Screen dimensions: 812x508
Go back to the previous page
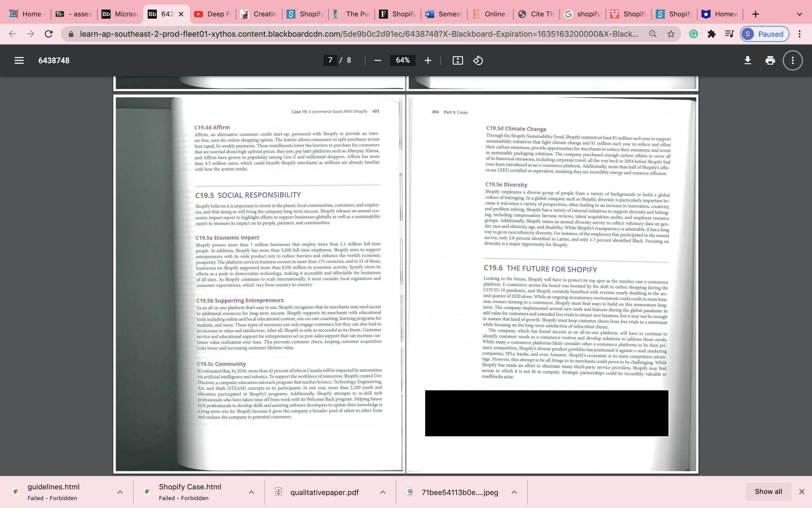pos(12,34)
